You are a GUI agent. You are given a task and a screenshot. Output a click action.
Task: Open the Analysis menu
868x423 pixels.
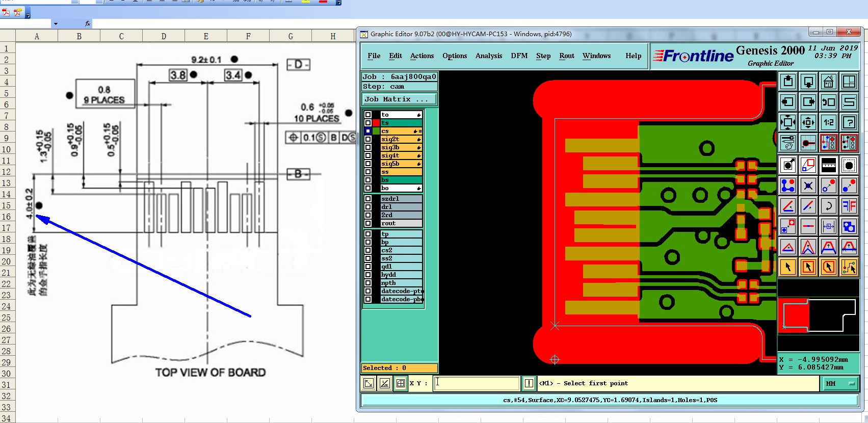click(489, 56)
